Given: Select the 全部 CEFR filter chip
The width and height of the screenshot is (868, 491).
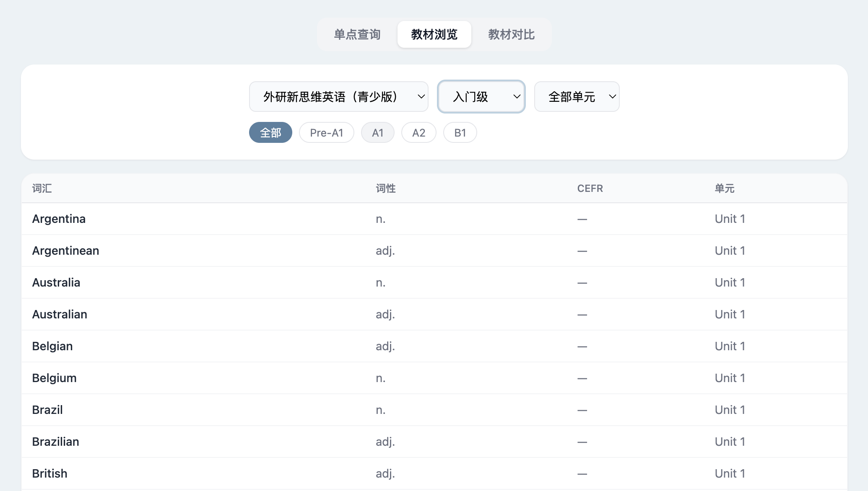Looking at the screenshot, I should 270,133.
